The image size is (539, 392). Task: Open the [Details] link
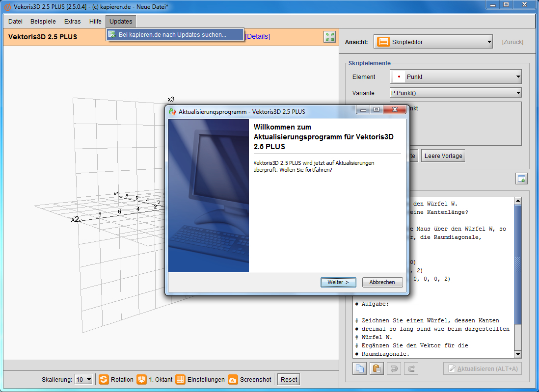[x=257, y=36]
